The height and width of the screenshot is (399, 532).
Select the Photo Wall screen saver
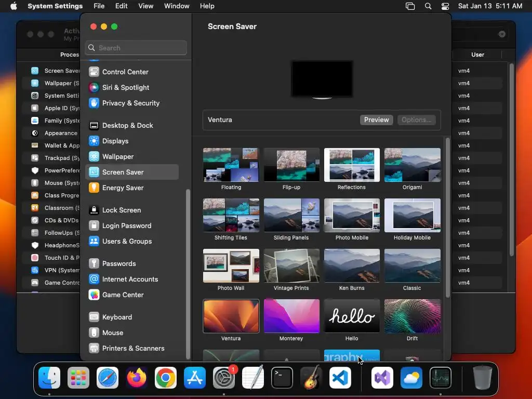coord(231,265)
